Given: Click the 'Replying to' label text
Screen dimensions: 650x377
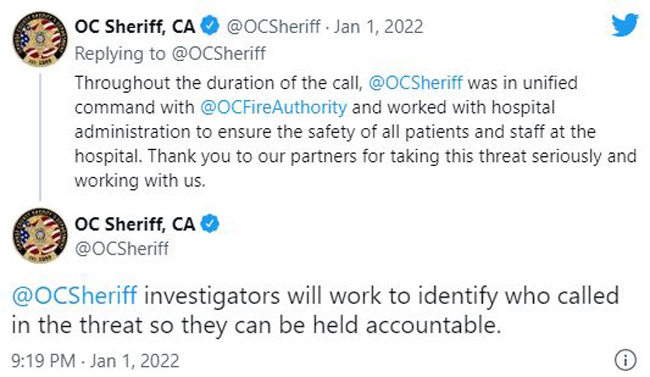Looking at the screenshot, I should tap(120, 54).
